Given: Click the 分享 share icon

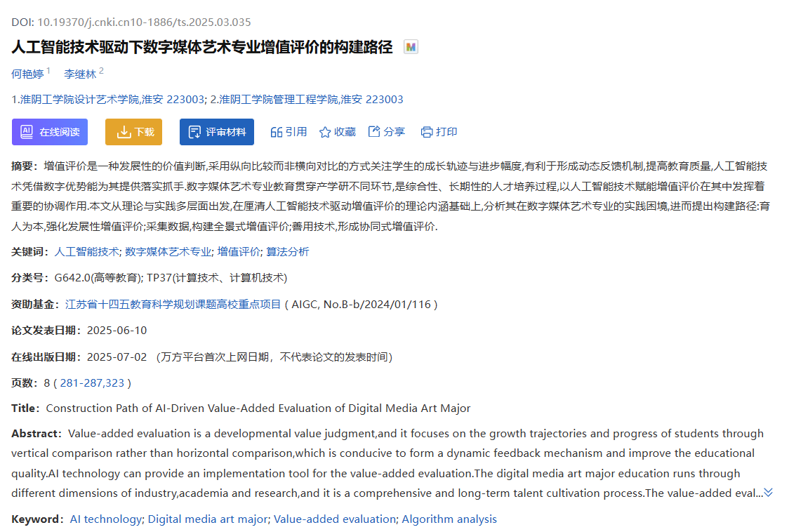Looking at the screenshot, I should tap(374, 132).
